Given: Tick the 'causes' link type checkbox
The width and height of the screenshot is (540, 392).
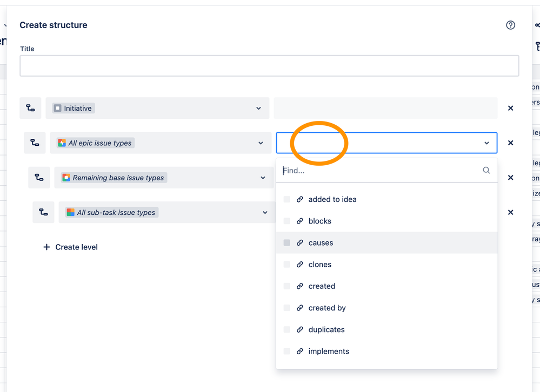Looking at the screenshot, I should 286,243.
